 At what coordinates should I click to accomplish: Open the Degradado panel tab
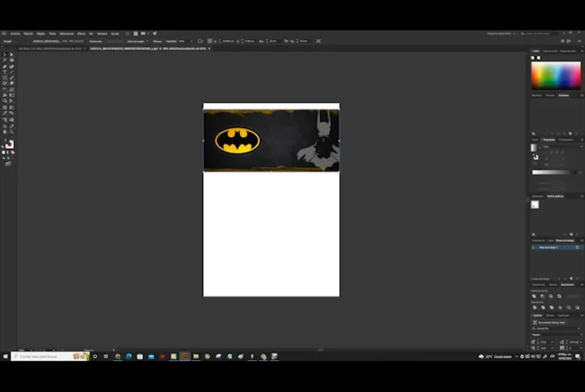(x=549, y=140)
